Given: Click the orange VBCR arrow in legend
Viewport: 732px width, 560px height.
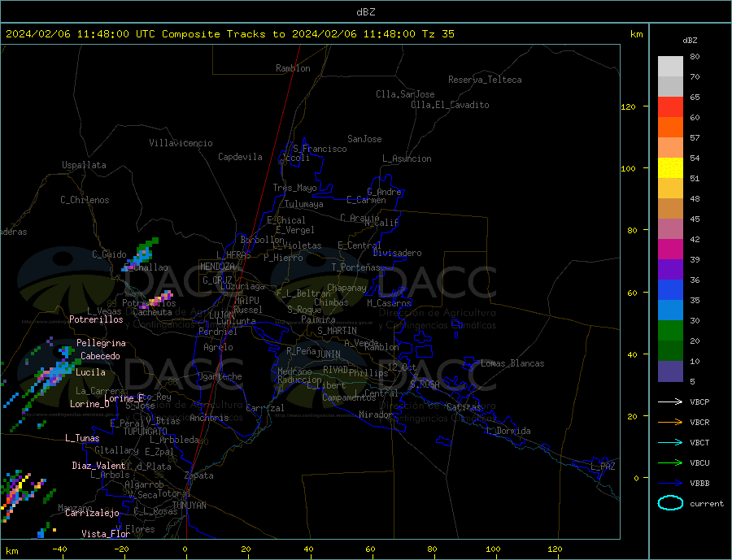Looking at the screenshot, I should coord(670,423).
